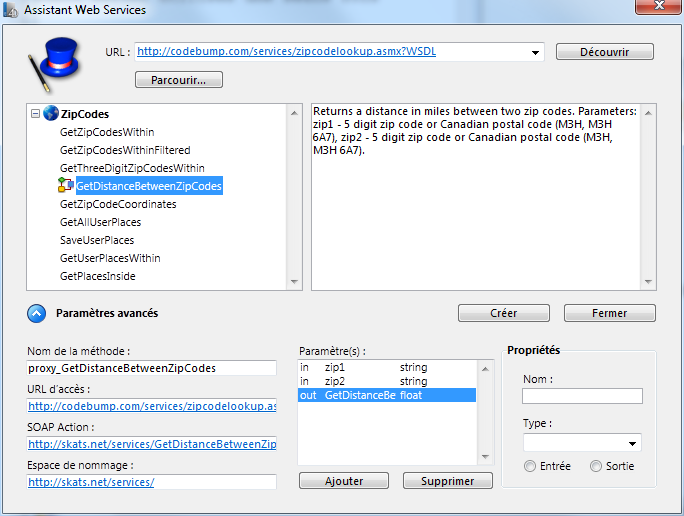
Task: Select GetAllUserPlaces method
Action: pos(101,222)
